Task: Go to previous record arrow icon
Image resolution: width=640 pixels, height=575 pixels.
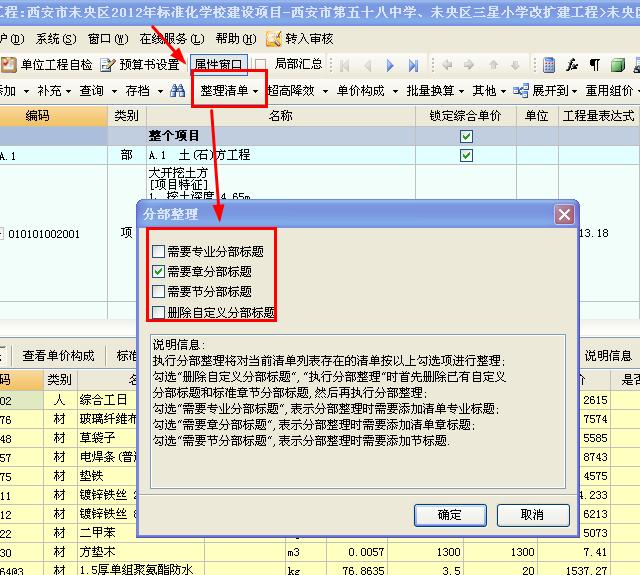Action: 367,65
